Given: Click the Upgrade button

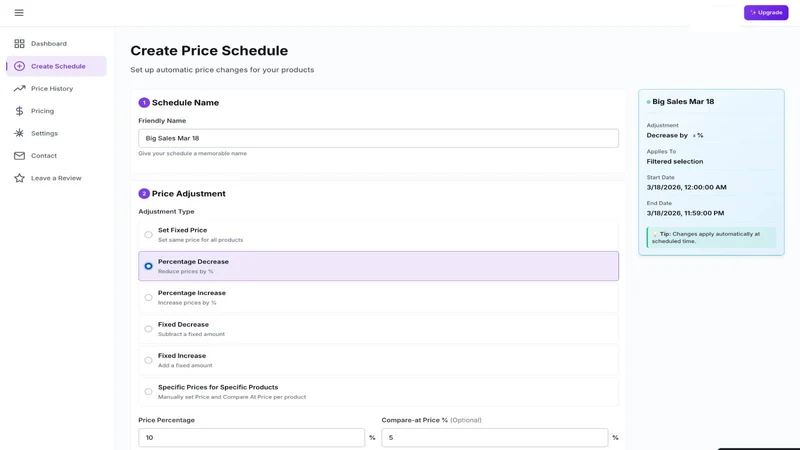Looking at the screenshot, I should [766, 13].
